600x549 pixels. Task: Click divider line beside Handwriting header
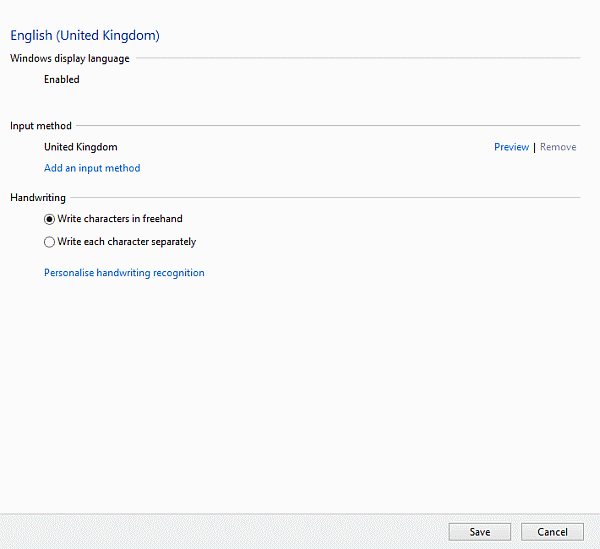(320, 198)
